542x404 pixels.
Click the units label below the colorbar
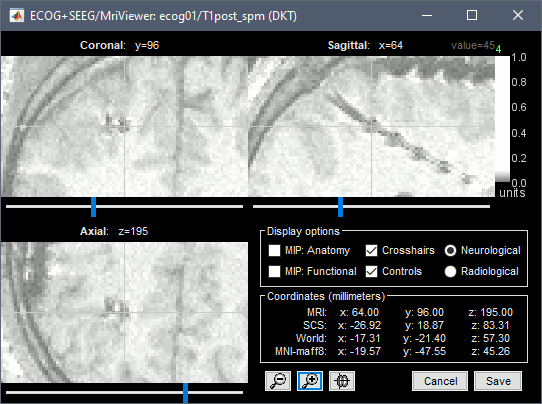(x=512, y=193)
